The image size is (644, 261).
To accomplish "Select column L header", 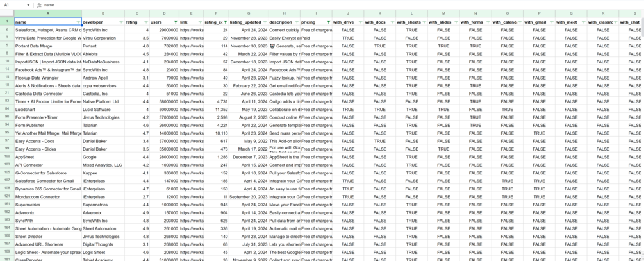I will (411, 13).
